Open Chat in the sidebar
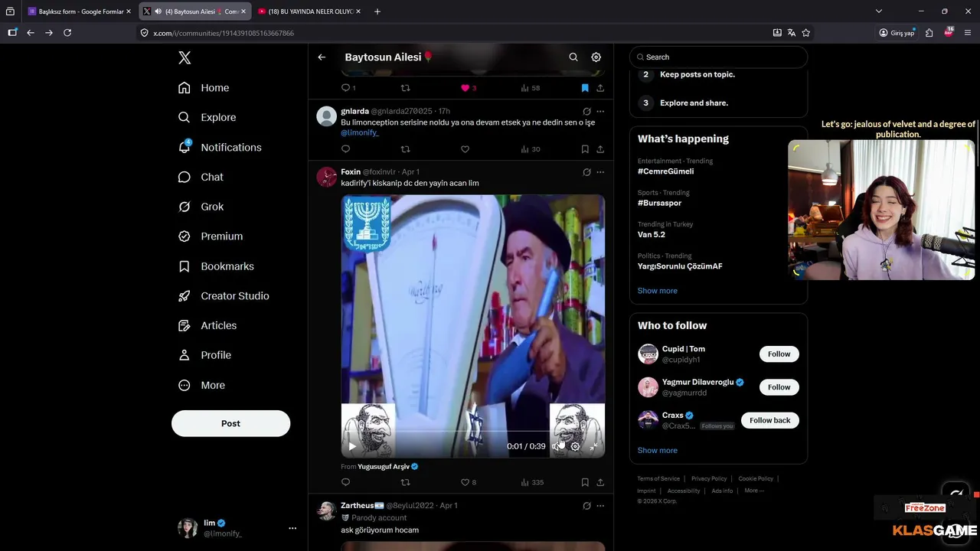 (201, 177)
